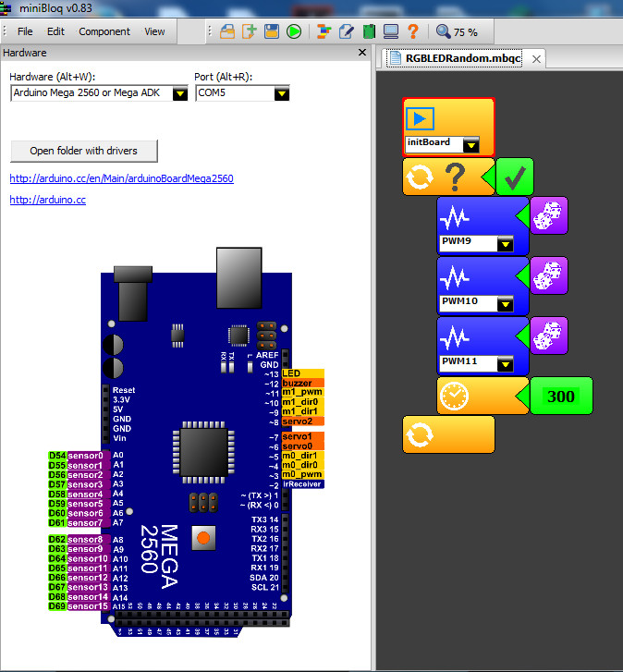Click the waveform icon on PWM10 block

pyautogui.click(x=455, y=278)
